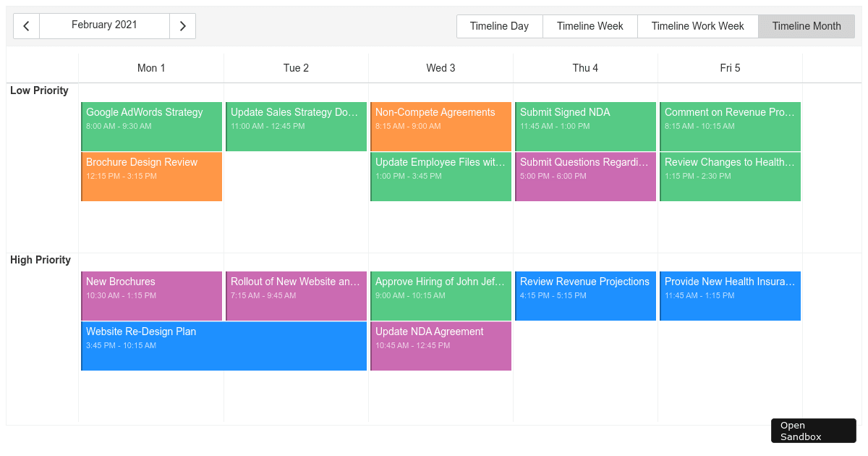
Task: Select the Brochure Design Review appointment
Action: click(151, 176)
